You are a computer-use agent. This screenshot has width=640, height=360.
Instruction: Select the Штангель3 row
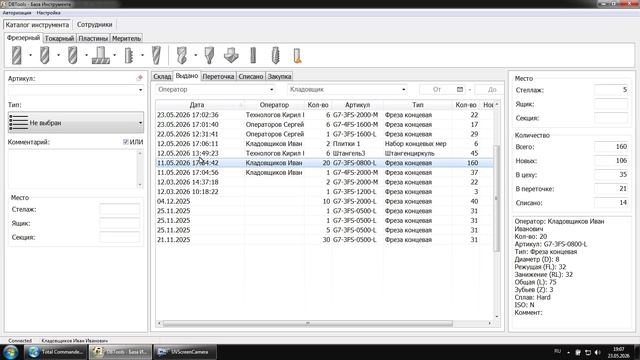click(x=324, y=153)
